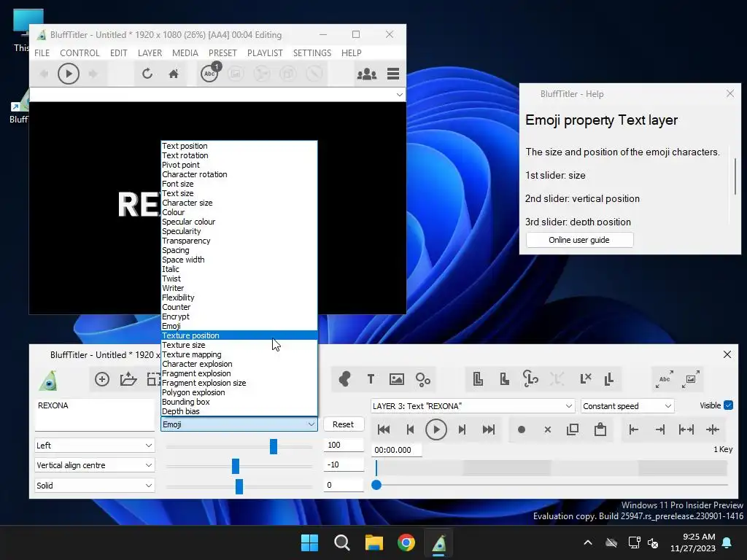
Task: Open Windows Start button on taskbar
Action: coord(309,542)
